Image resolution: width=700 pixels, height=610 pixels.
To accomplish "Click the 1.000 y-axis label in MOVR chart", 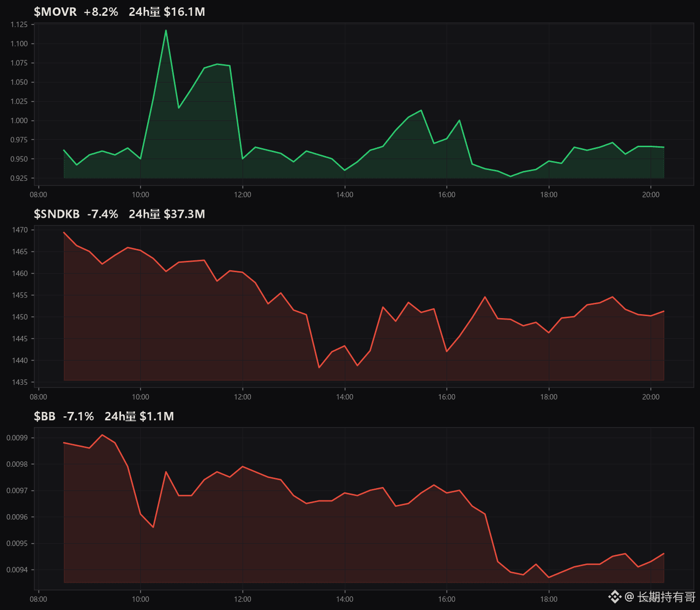I will click(19, 121).
